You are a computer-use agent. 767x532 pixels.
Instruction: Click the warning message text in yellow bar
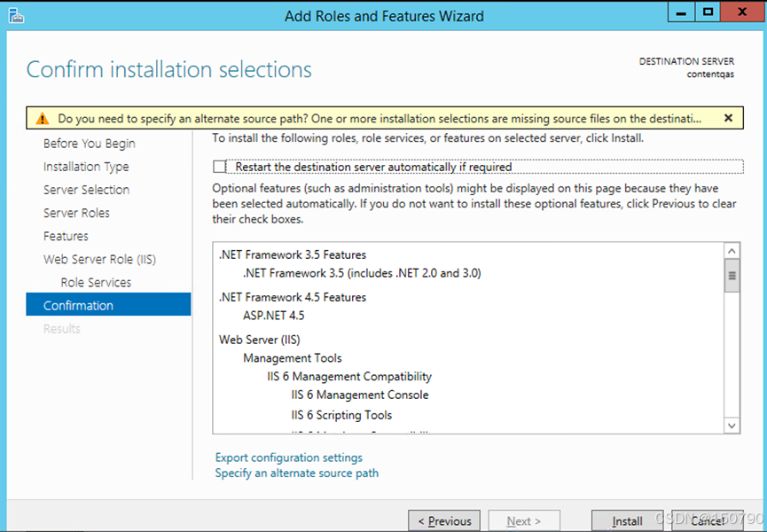(x=380, y=118)
